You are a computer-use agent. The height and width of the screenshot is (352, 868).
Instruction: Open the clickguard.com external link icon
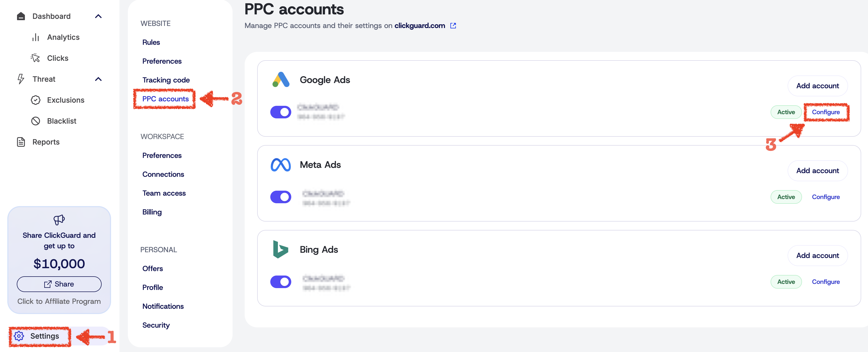tap(453, 26)
